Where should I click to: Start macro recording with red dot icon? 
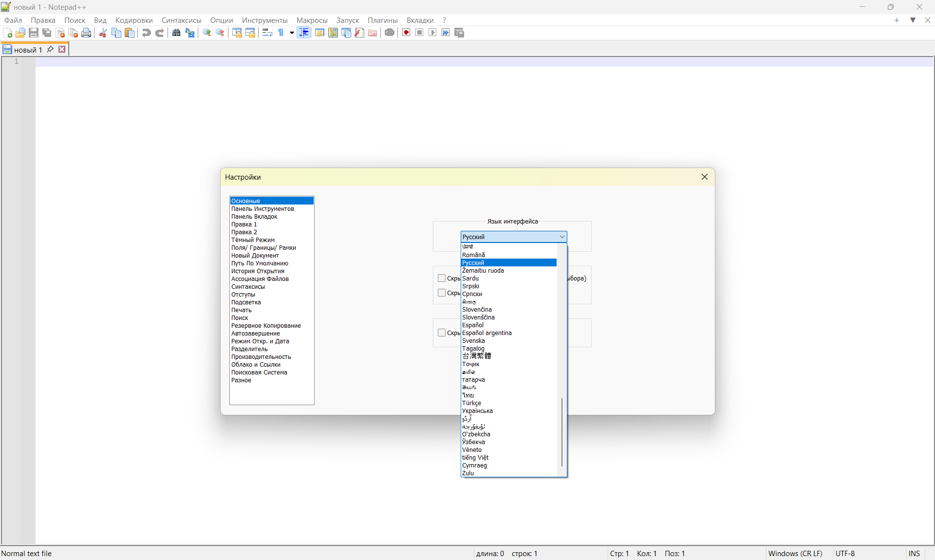406,33
